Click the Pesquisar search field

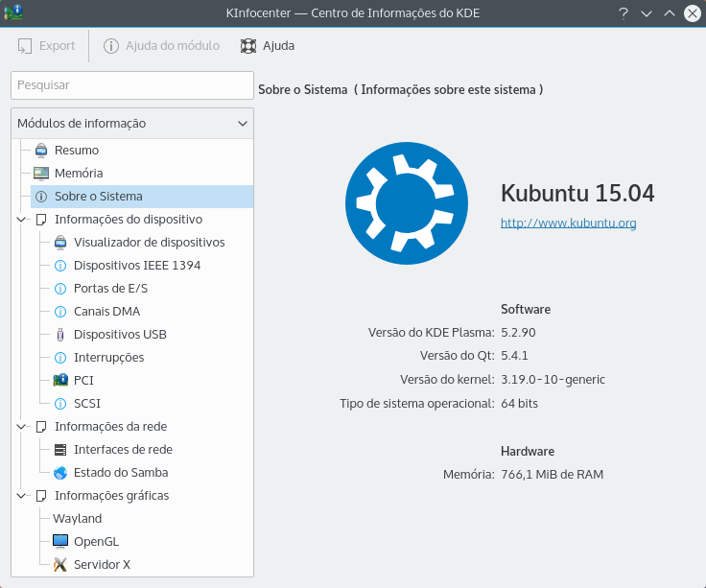pyautogui.click(x=131, y=84)
